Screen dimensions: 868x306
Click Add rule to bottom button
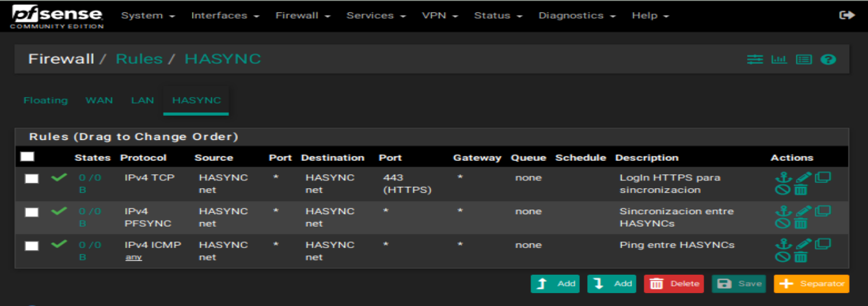pyautogui.click(x=612, y=284)
